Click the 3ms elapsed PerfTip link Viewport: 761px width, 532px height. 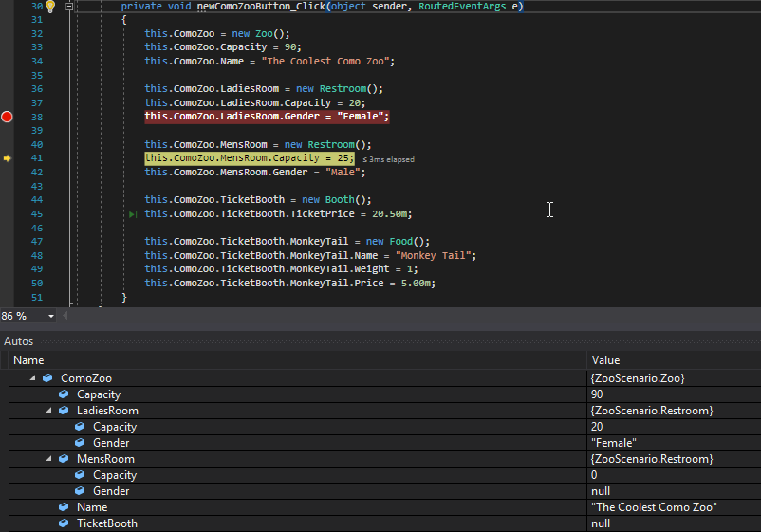[x=387, y=159]
